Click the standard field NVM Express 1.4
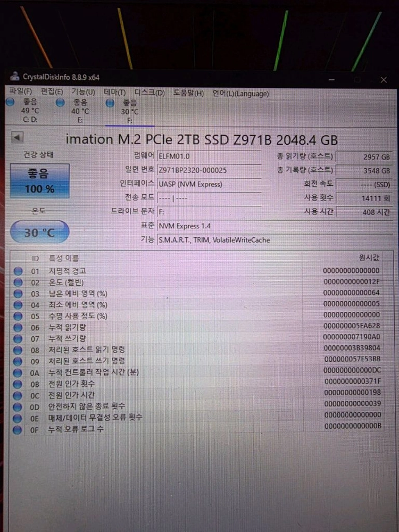Screen dimensions: 399x532 click(275, 226)
